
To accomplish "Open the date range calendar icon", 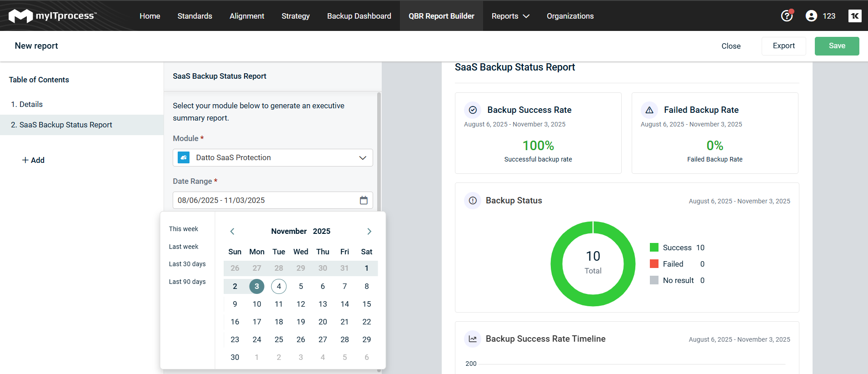I will click(364, 200).
